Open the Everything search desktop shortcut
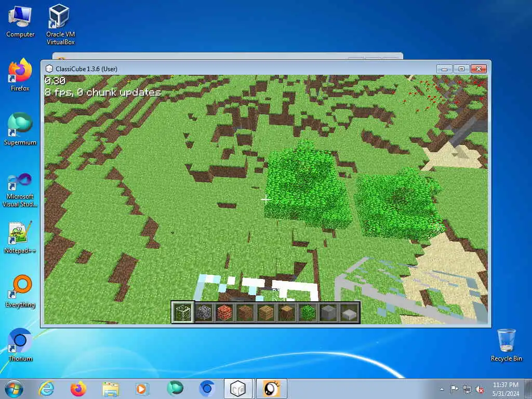The height and width of the screenshot is (399, 532). pos(20,291)
